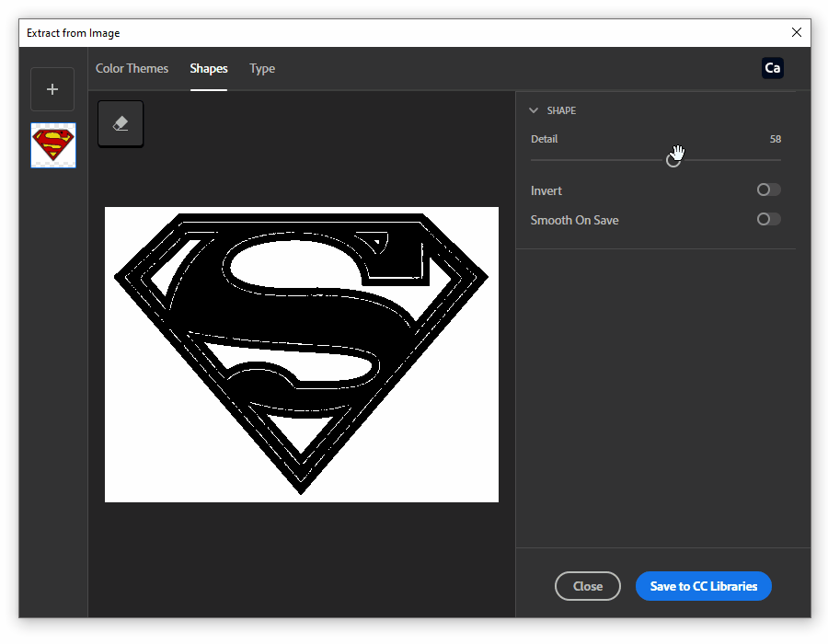Screen dimensions: 828x644
Task: Enable the Smooth On Save switch
Action: pos(768,219)
